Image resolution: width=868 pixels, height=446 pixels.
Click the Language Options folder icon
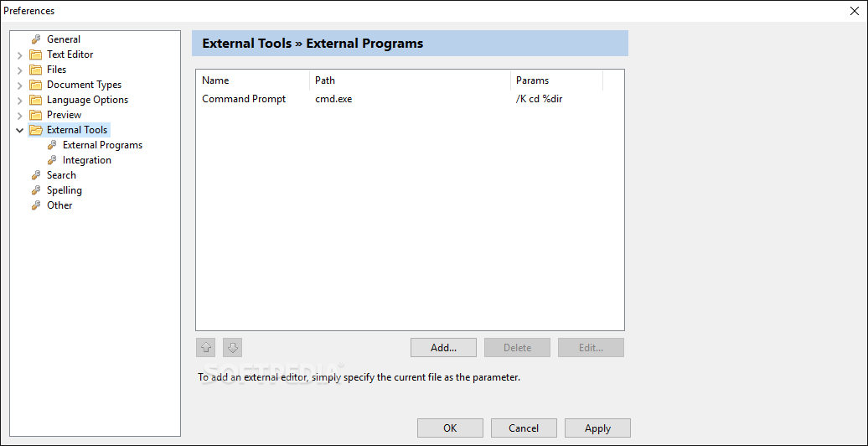(x=36, y=100)
